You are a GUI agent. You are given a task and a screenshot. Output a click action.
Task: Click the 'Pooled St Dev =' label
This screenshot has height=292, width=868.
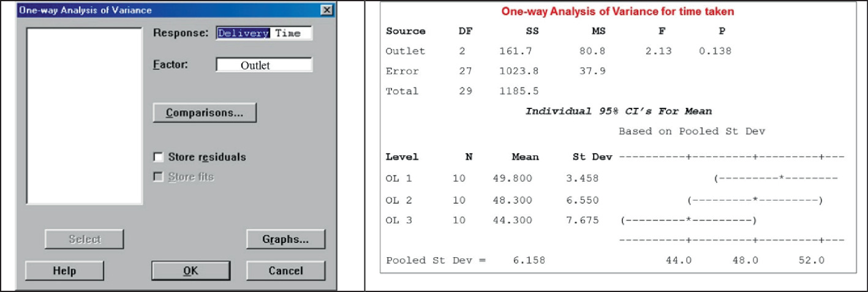[x=435, y=260]
